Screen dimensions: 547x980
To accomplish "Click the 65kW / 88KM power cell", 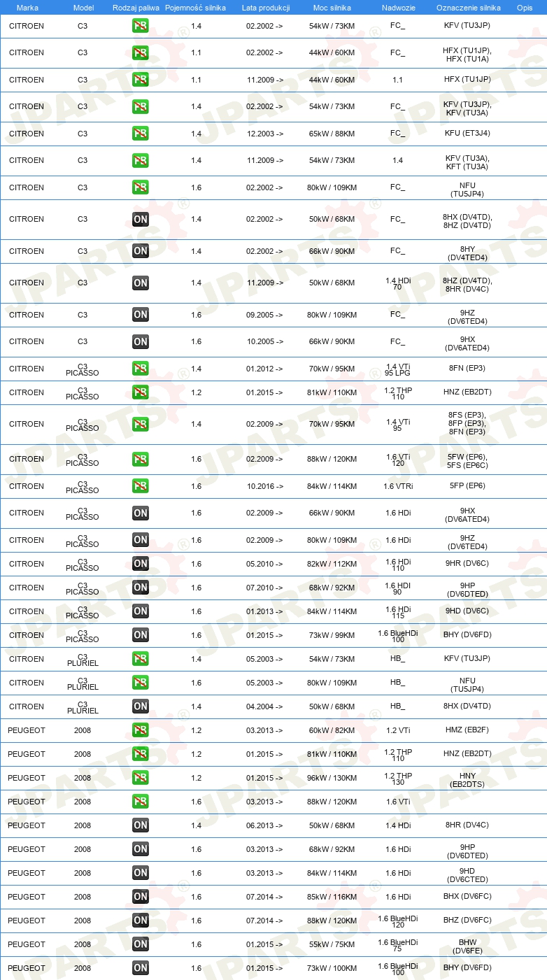I will (332, 134).
